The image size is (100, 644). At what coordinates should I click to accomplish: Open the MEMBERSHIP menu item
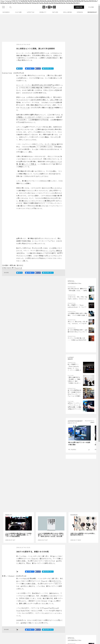(92, 12)
